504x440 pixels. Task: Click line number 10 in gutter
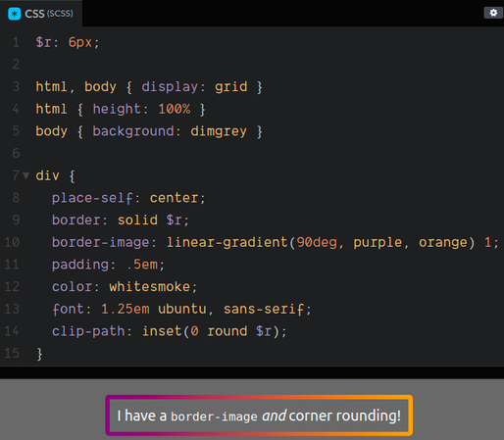tap(12, 242)
